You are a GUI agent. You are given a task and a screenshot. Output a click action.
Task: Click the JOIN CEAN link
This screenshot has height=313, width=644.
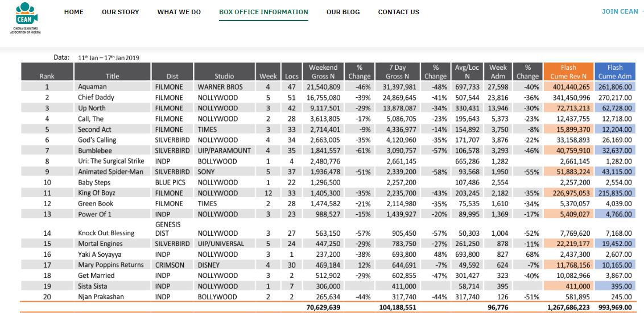(x=620, y=11)
